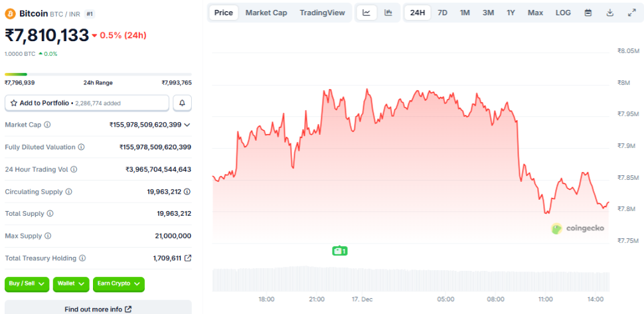This screenshot has width=644, height=314.
Task: Click the volume bar strip below the chart
Action: 411,279
